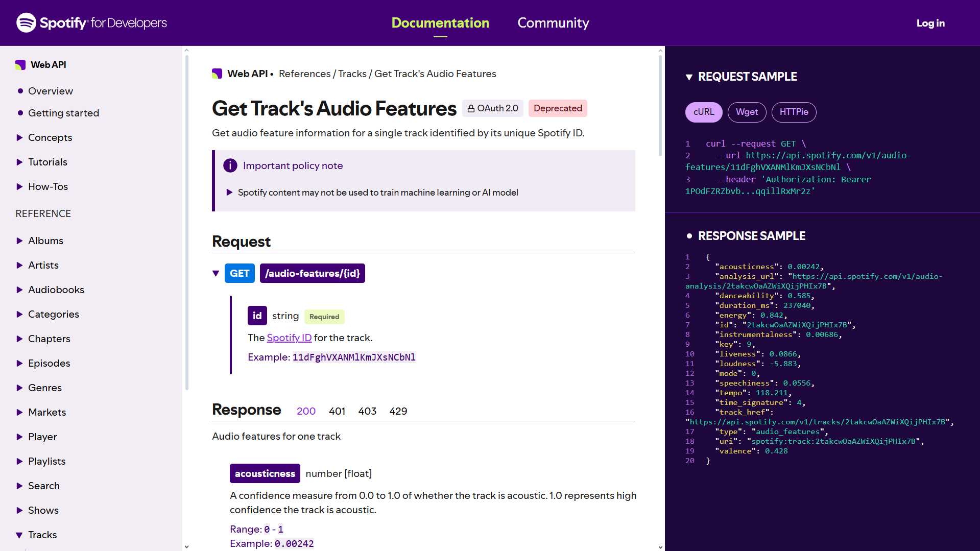The image size is (980, 551).
Task: Select the HTTPie request sample
Action: 794,112
